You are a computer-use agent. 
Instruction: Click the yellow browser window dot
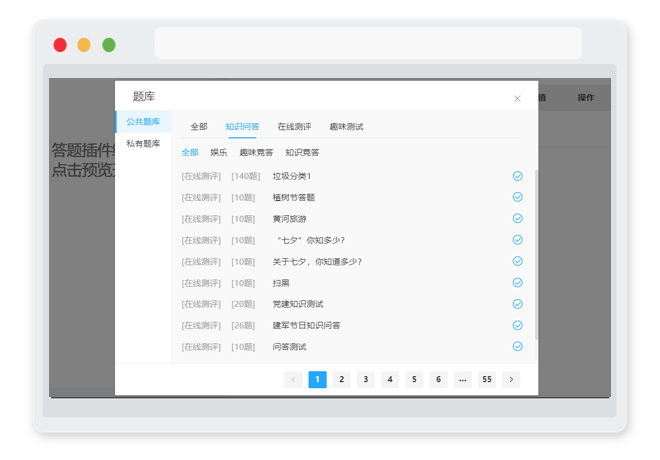pyautogui.click(x=84, y=45)
